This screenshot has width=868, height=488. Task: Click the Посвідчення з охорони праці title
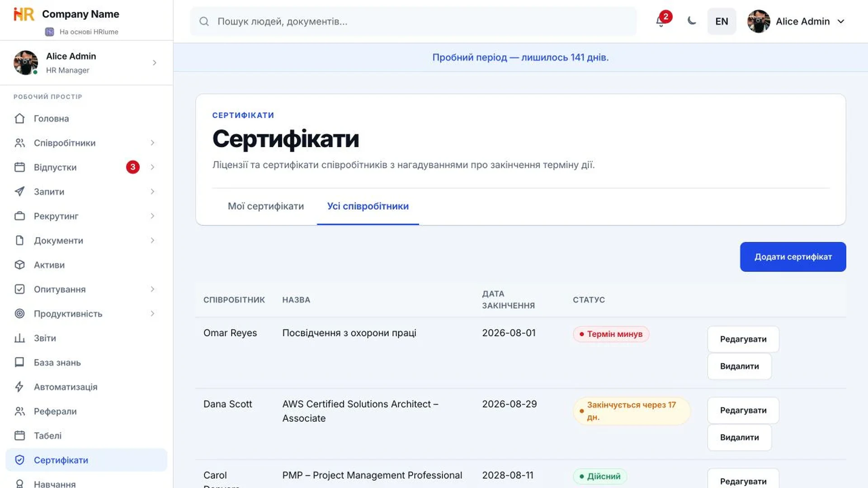click(349, 333)
